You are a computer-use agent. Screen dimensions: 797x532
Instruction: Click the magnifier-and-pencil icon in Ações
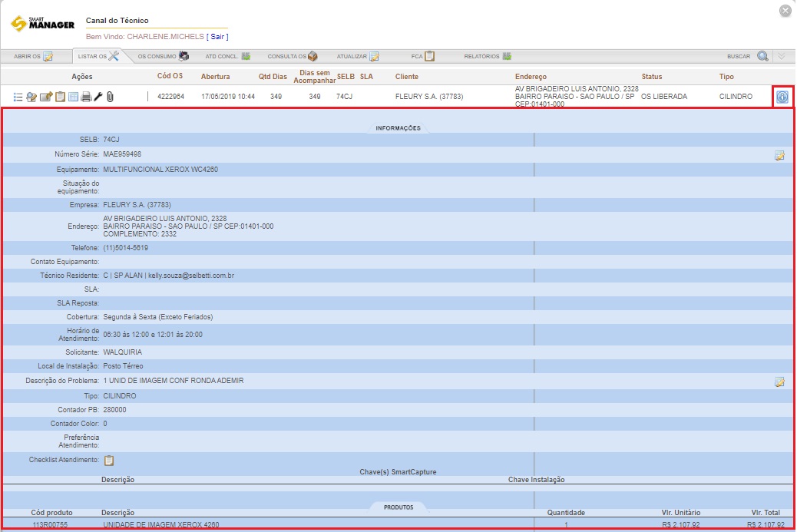31,97
